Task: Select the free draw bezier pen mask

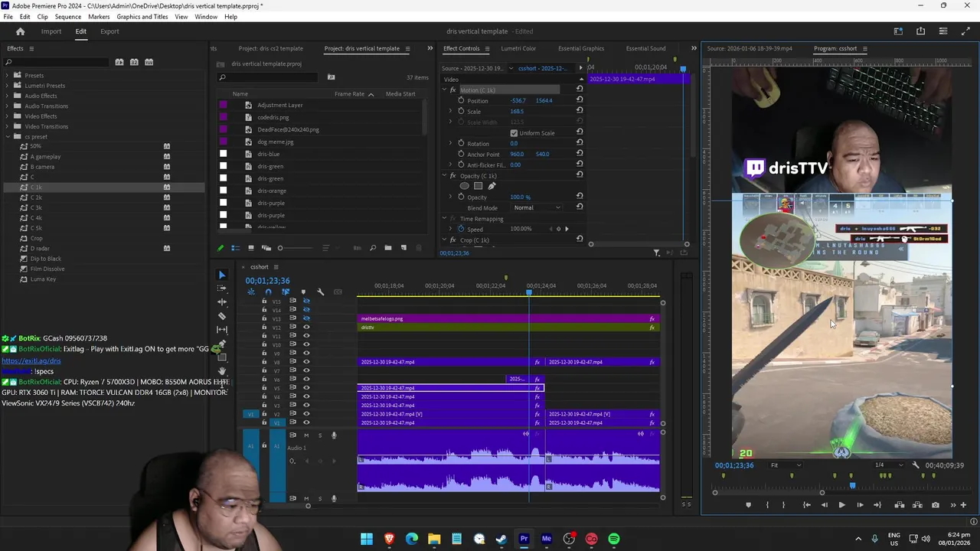Action: (x=492, y=186)
